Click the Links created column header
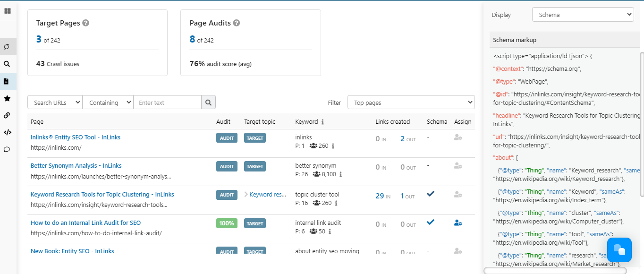Viewport: 644px width, 274px height. 393,122
